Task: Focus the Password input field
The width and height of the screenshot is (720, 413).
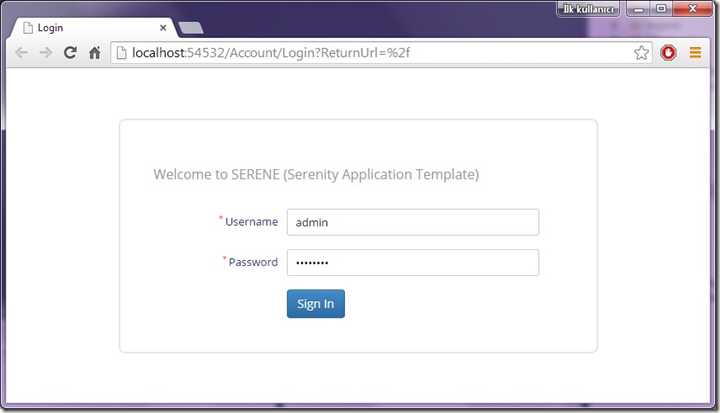Action: [413, 263]
